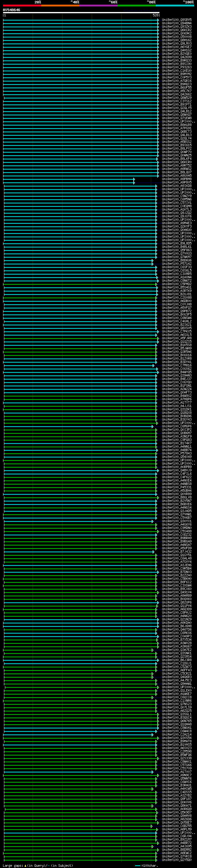The image size is (197, 868).
Task: Open the UniRef100_O50008 hit label
Action: tap(176, 37)
